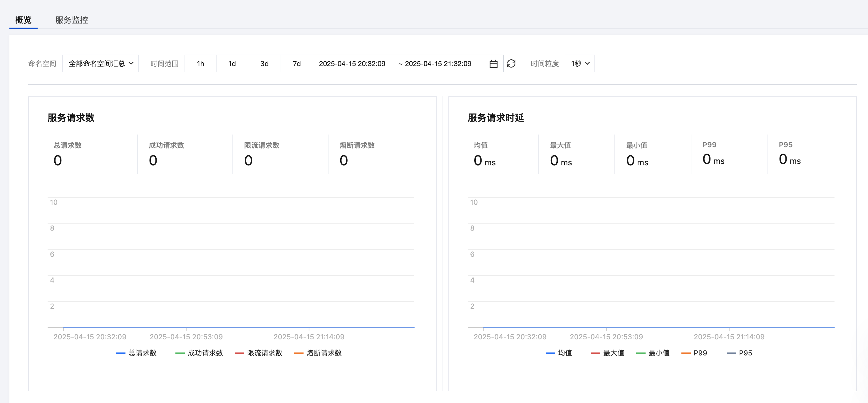Image resolution: width=868 pixels, height=403 pixels.
Task: Toggle the 最小值 legend series
Action: tap(653, 353)
